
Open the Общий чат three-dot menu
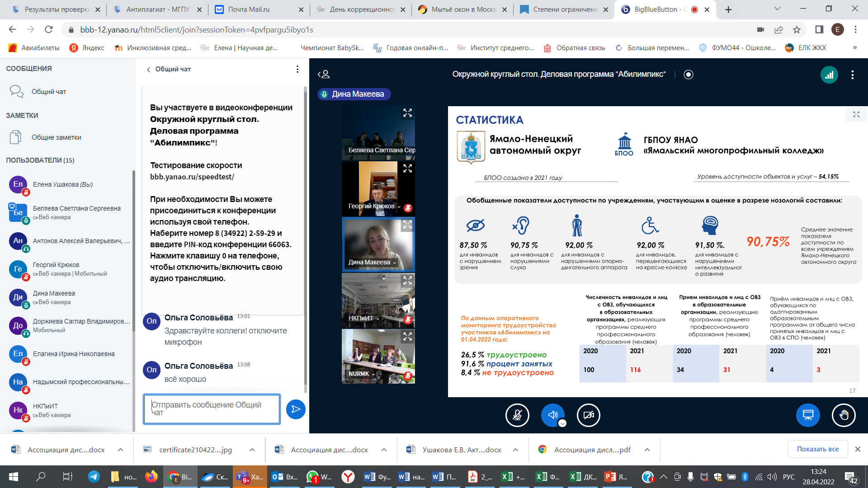[x=297, y=69]
